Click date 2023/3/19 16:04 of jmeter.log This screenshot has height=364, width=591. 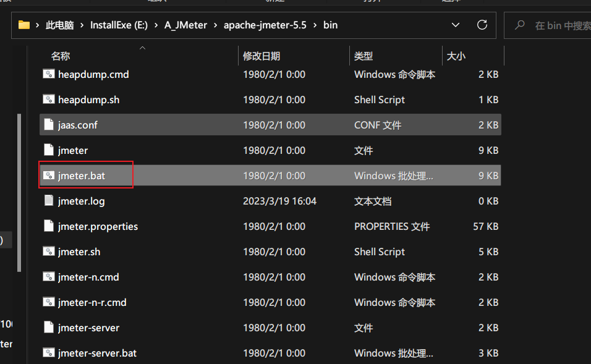tap(279, 201)
